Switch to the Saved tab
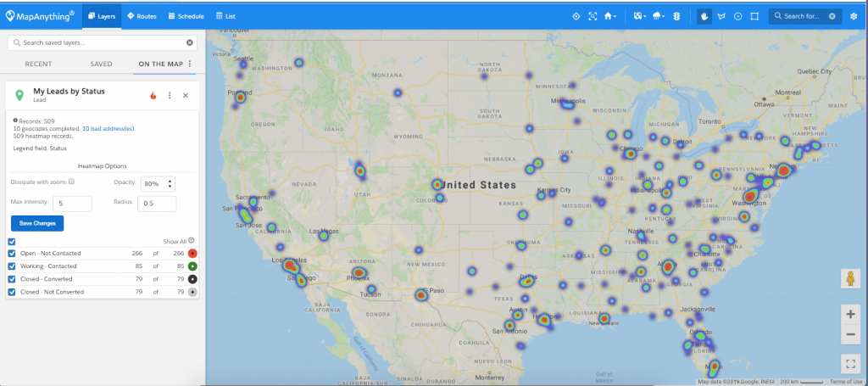The height and width of the screenshot is (386, 868). [x=101, y=64]
